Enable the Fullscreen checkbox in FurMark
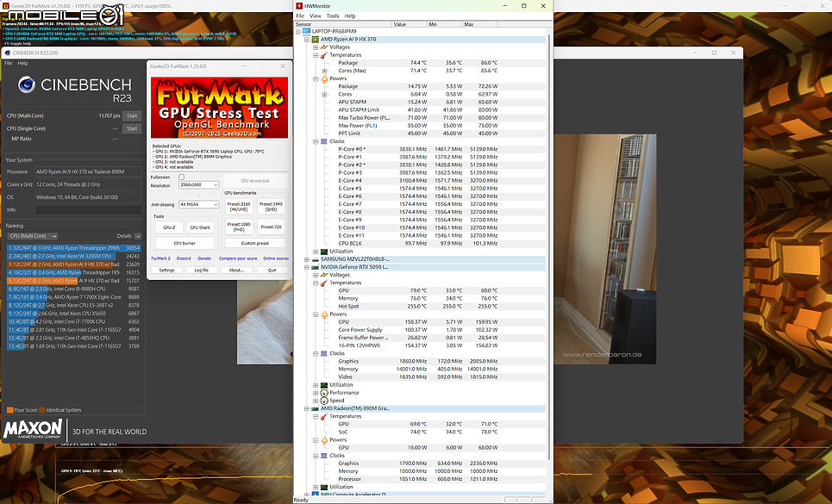Screen dimensions: 832x504 (x=181, y=177)
